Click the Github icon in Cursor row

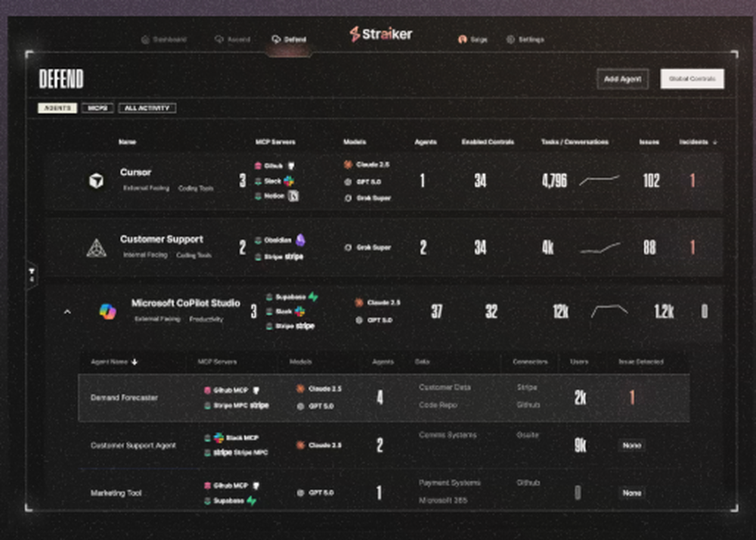(x=291, y=166)
